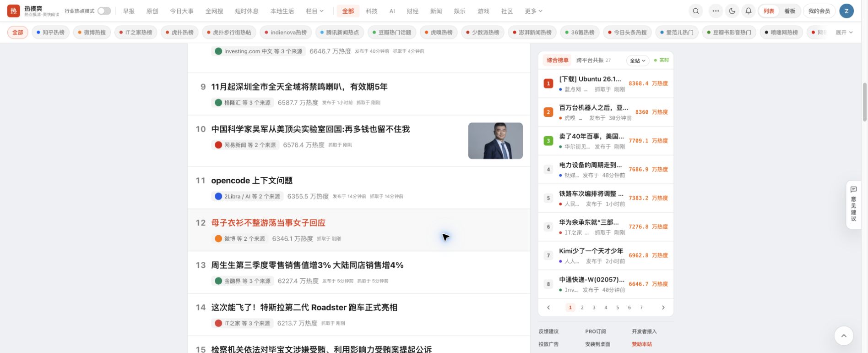
Task: Select the 全部 source chip
Action: (17, 33)
